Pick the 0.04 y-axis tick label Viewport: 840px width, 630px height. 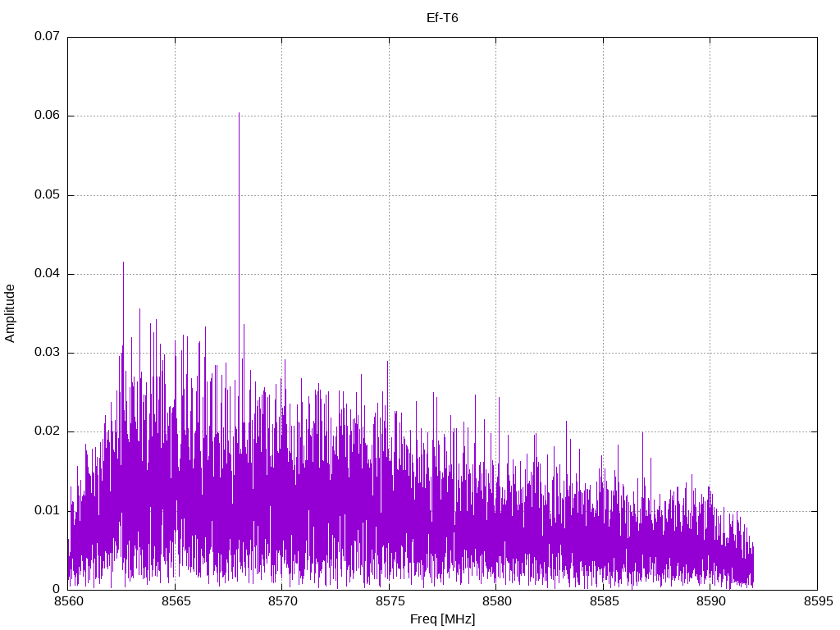(x=47, y=274)
